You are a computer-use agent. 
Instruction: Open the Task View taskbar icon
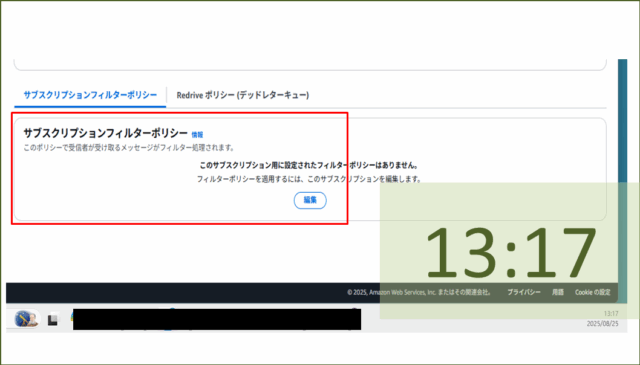point(53,320)
